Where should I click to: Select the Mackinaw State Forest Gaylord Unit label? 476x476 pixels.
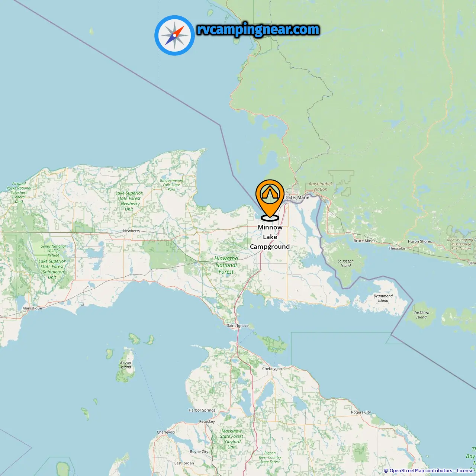[232, 439]
